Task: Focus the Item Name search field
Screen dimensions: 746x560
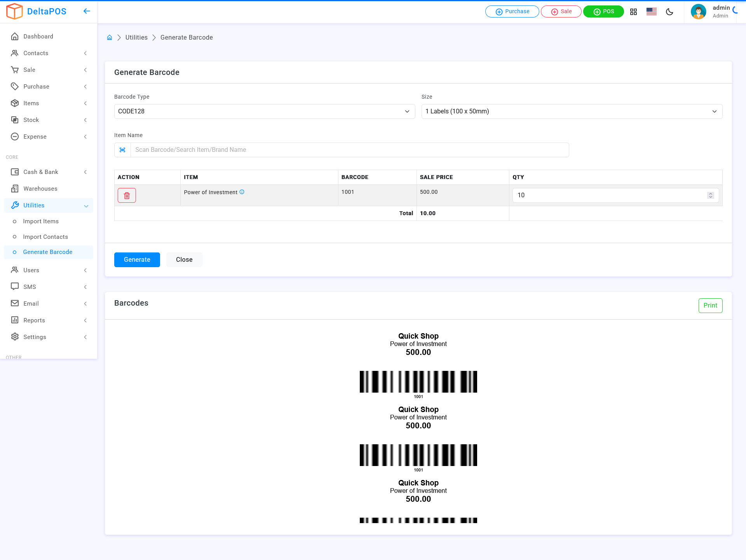Action: tap(350, 150)
